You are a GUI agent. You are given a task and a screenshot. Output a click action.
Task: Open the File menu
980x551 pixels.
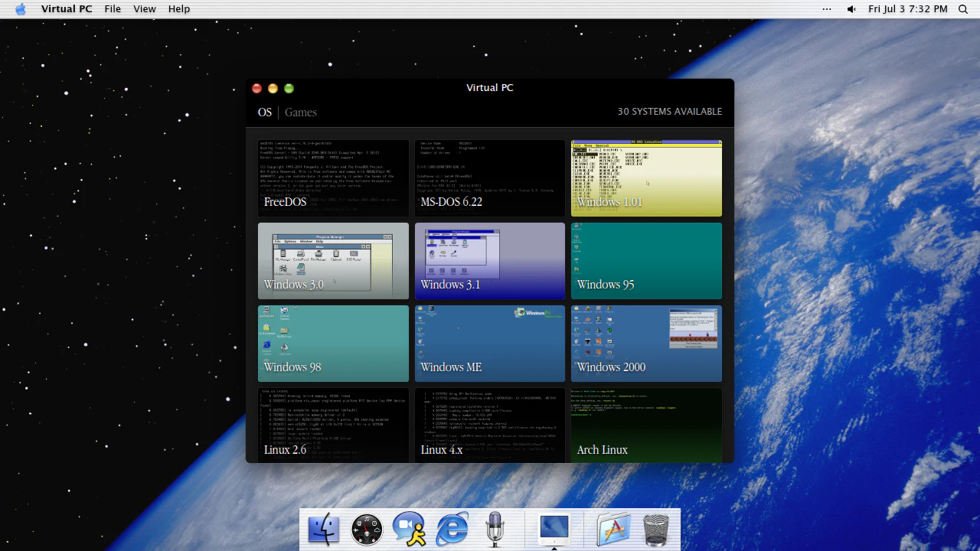coord(113,9)
